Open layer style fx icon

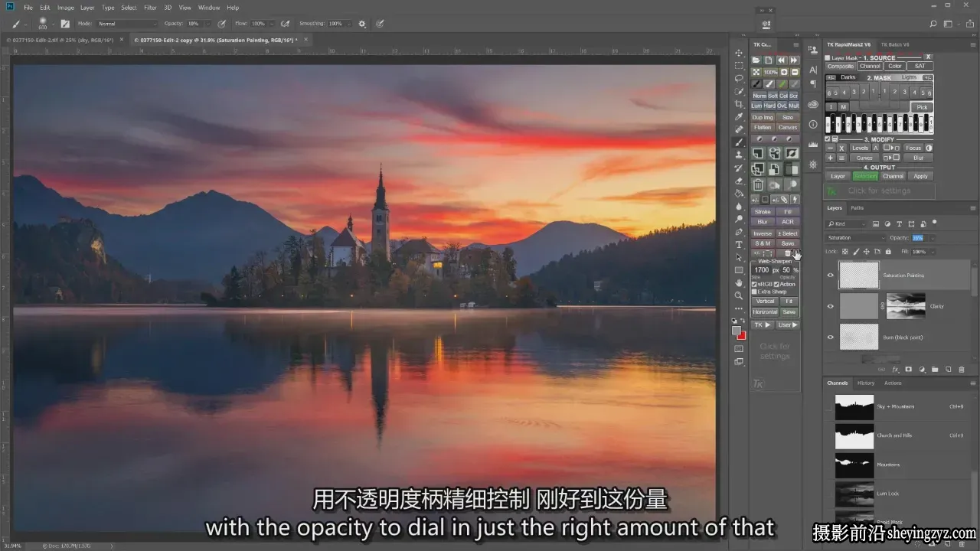tap(896, 370)
